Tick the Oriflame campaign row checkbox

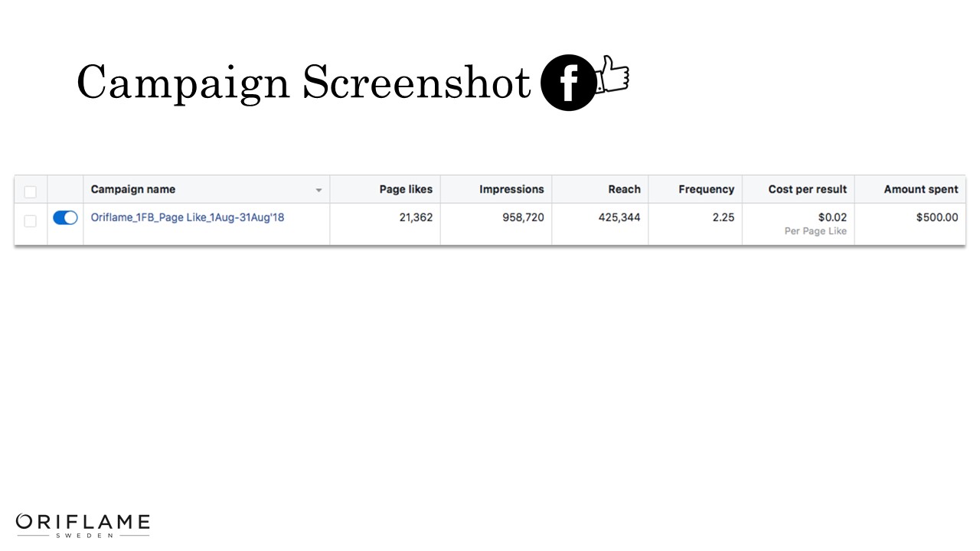coord(31,221)
